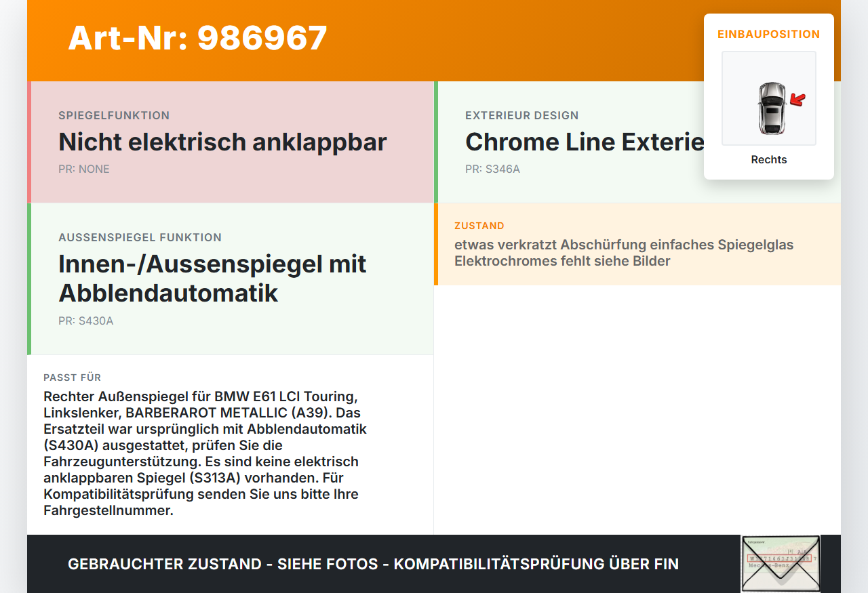This screenshot has width=868, height=593.
Task: Expand the ZUSTAND condition panel
Action: tap(637, 244)
